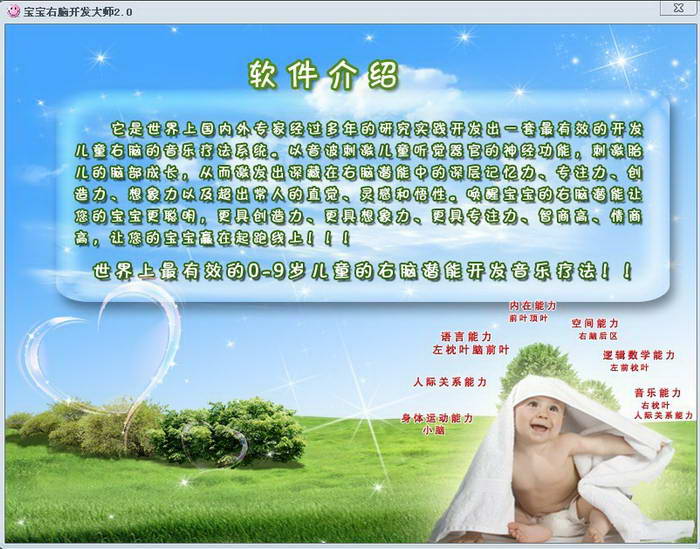The width and height of the screenshot is (700, 549).
Task: Click the 左前枕叶 text
Action: point(629,368)
